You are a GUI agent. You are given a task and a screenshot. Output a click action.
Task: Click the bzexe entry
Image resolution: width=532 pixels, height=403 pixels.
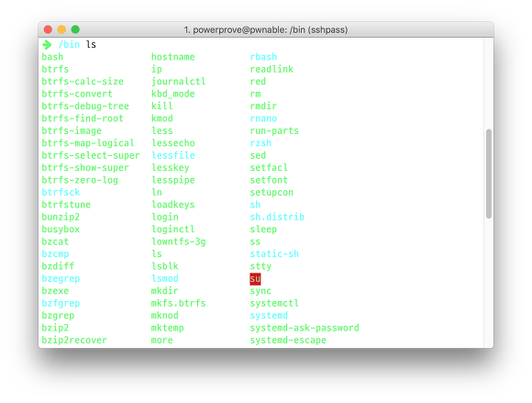click(x=55, y=291)
